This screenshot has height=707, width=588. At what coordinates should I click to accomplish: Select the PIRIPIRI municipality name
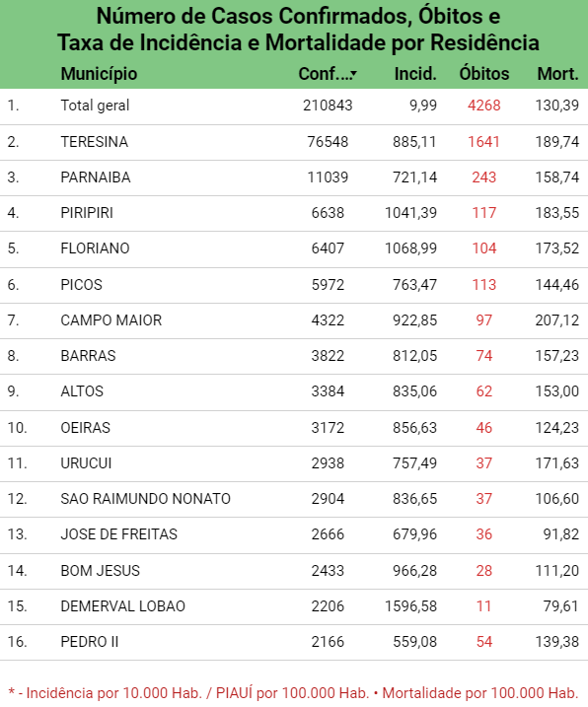(87, 213)
